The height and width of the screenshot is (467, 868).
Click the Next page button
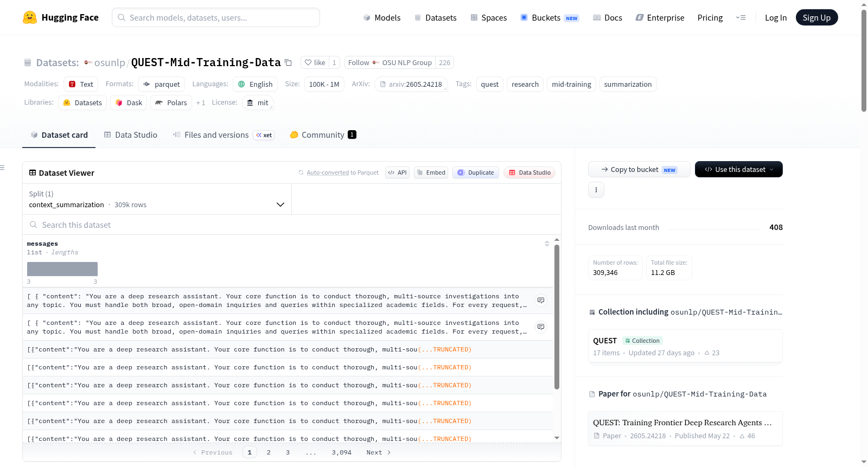tap(378, 452)
